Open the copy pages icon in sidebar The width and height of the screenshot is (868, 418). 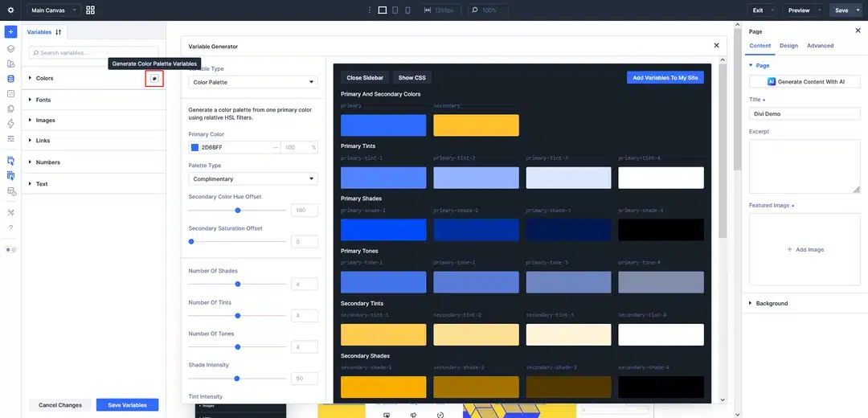click(10, 109)
